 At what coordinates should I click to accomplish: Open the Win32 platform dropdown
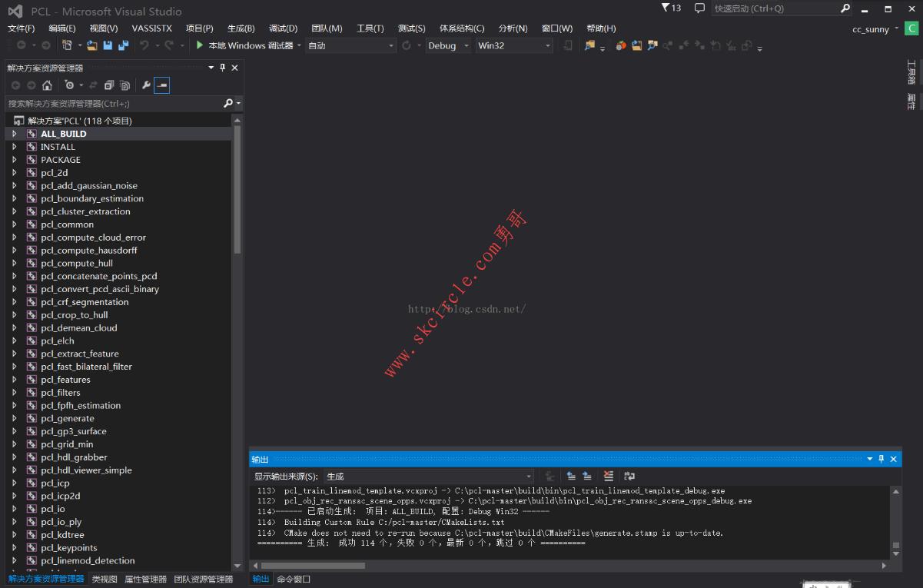[514, 45]
